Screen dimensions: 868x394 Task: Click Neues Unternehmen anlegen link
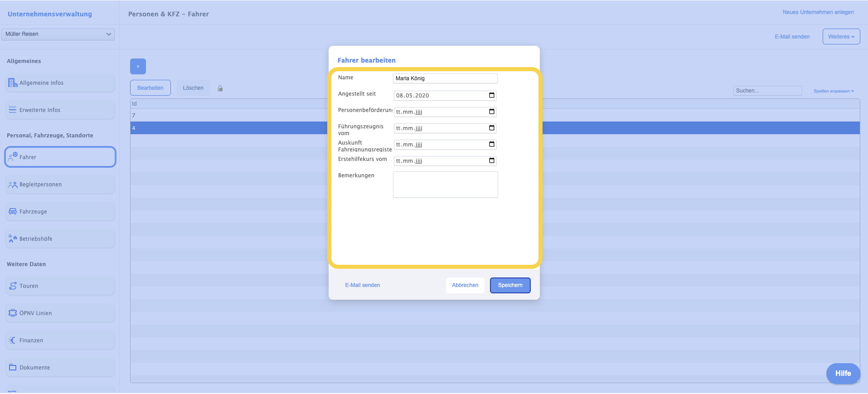818,12
